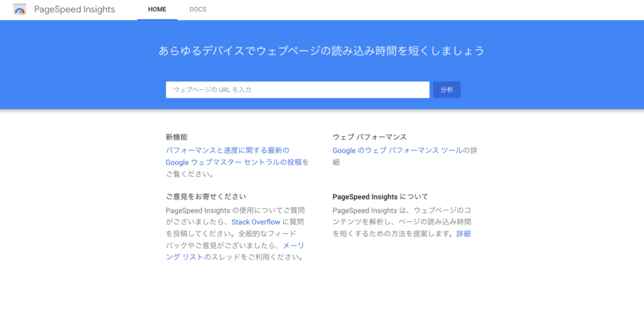Screen dimensions: 644x323
Task: Select the ご意見をお寄せください heading
Action: coord(206,196)
